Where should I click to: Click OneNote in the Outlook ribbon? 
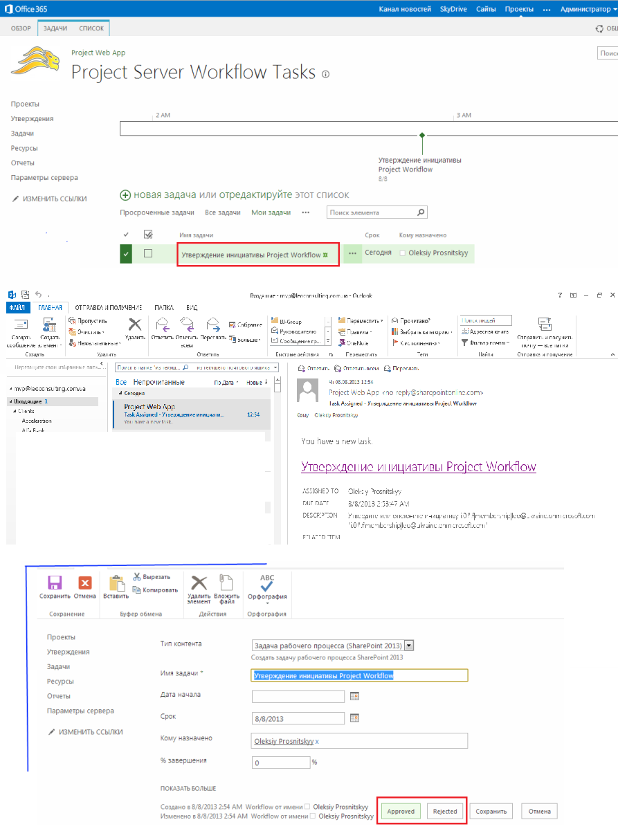[354, 343]
